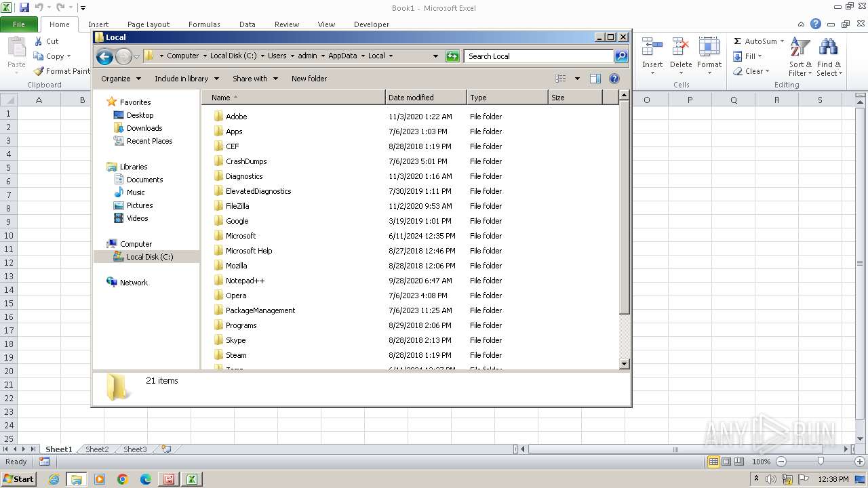Viewport: 868px width, 488px height.
Task: Open the Include in library dropdown
Action: click(186, 79)
